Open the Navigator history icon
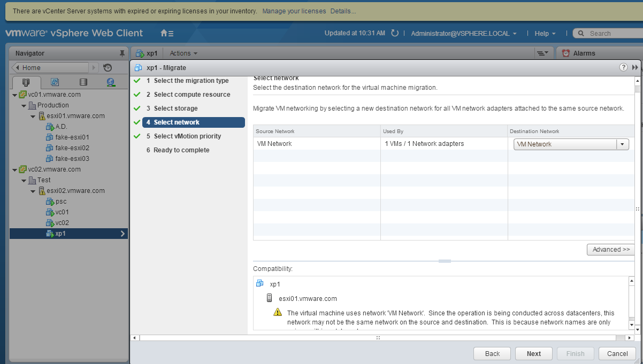This screenshot has height=364, width=643. coord(108,68)
